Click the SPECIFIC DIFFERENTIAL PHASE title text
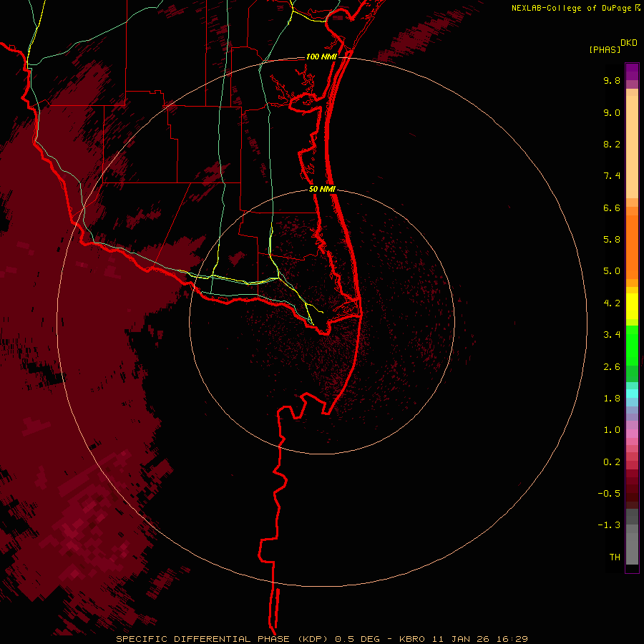 pos(204,639)
